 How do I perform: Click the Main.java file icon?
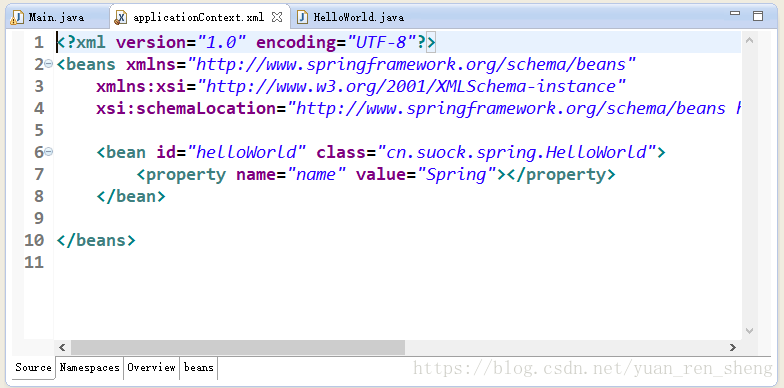pos(18,18)
